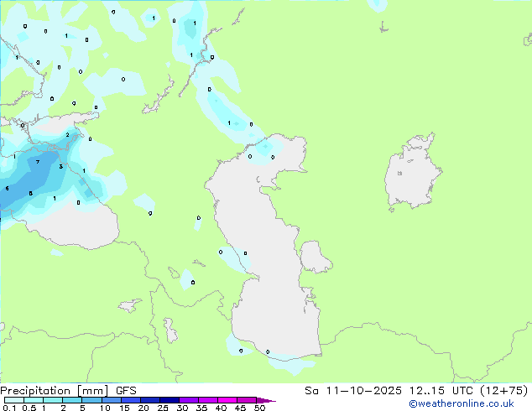
Task: Click the legend label '20'
Action: 143,408
